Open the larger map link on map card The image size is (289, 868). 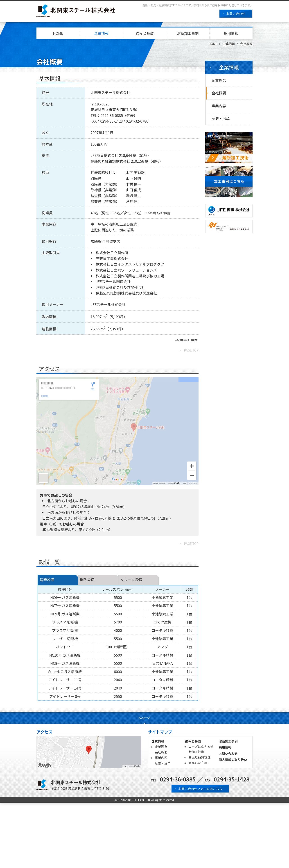[x=45, y=396]
